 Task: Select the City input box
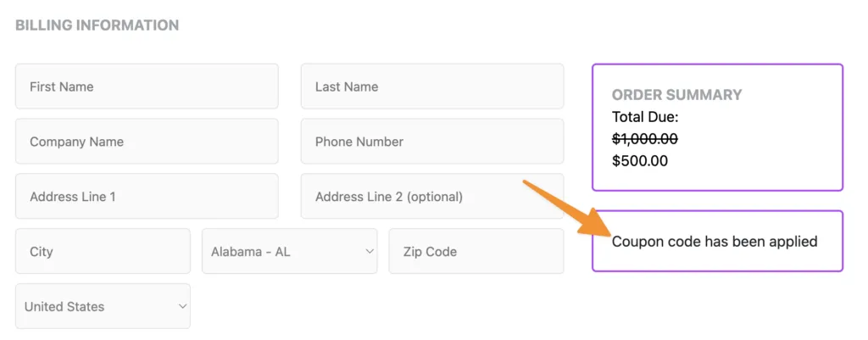[103, 252]
